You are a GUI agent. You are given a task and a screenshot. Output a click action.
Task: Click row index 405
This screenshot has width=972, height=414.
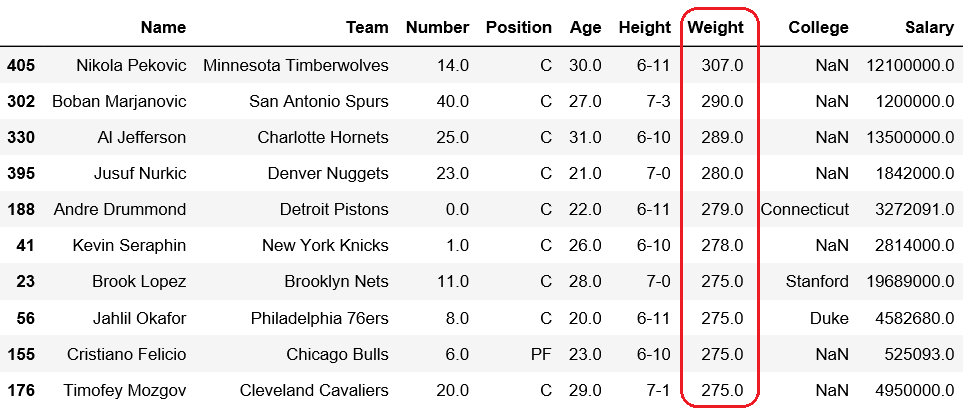(x=21, y=65)
